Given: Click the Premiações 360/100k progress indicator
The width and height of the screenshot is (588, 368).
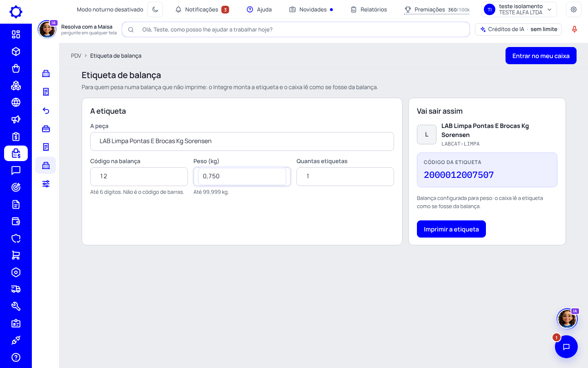Looking at the screenshot, I should (437, 9).
